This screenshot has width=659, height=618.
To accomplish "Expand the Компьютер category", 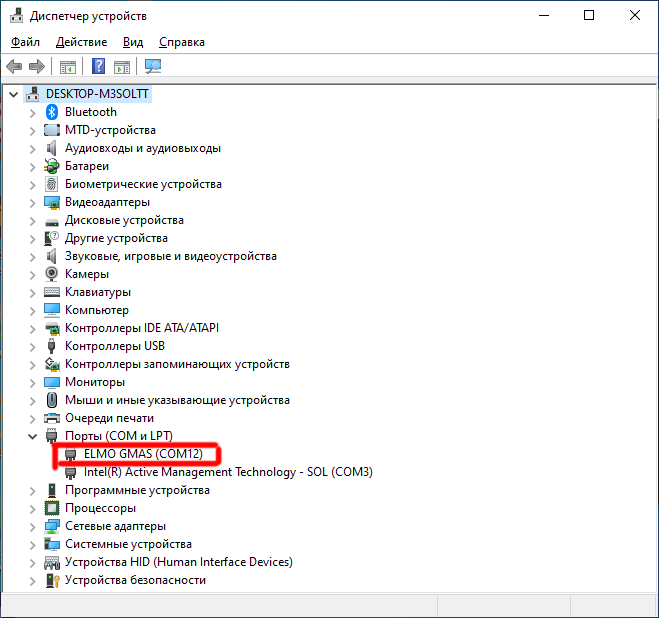I will point(33,310).
